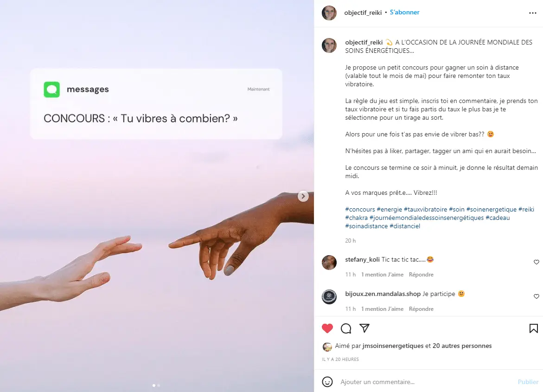Open emoji picker smiley icon

(x=327, y=382)
